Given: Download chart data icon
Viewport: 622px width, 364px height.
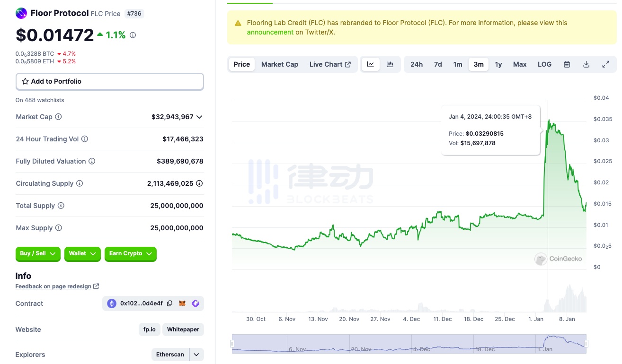Looking at the screenshot, I should point(586,64).
